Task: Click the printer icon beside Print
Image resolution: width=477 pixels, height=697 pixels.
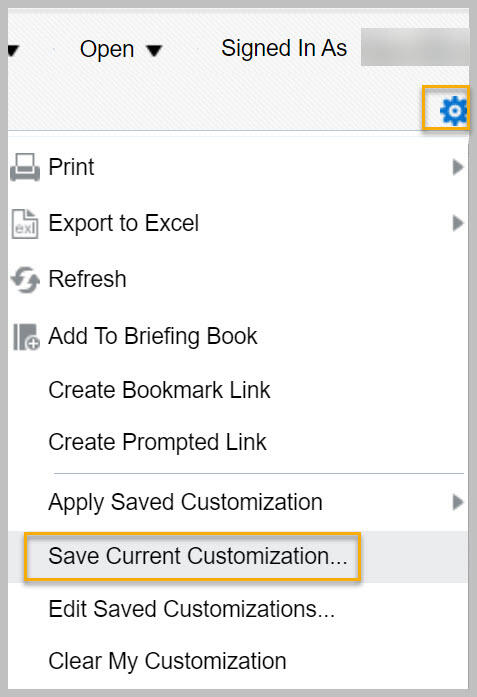Action: (25, 168)
